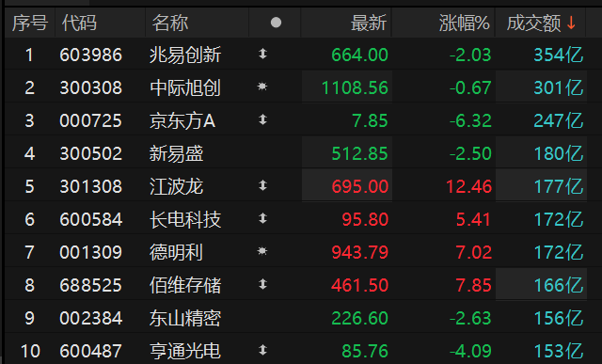Click the 代码 column header

[x=79, y=23]
